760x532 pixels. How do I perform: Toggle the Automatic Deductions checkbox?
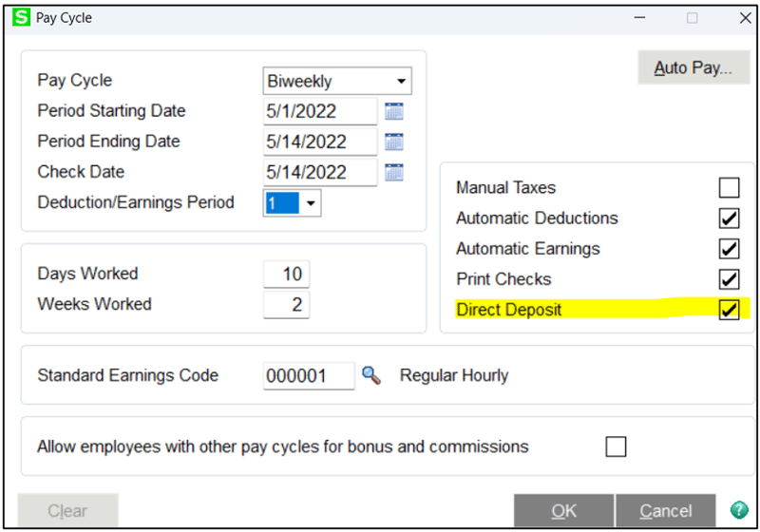coord(729,218)
